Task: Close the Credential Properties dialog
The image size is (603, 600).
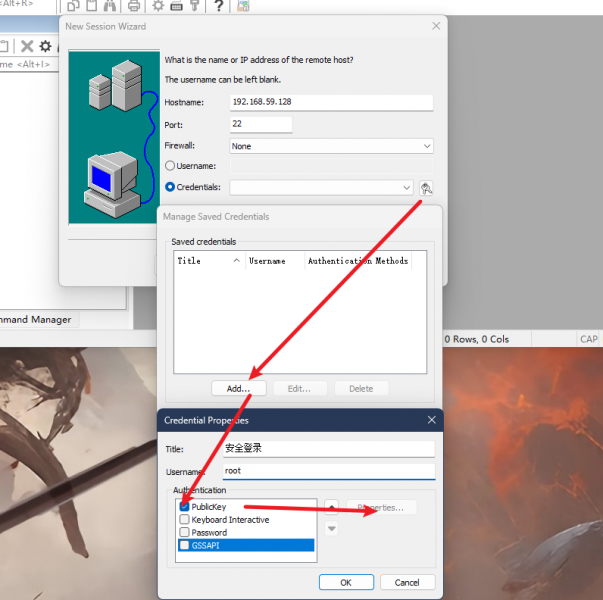Action: pos(432,420)
